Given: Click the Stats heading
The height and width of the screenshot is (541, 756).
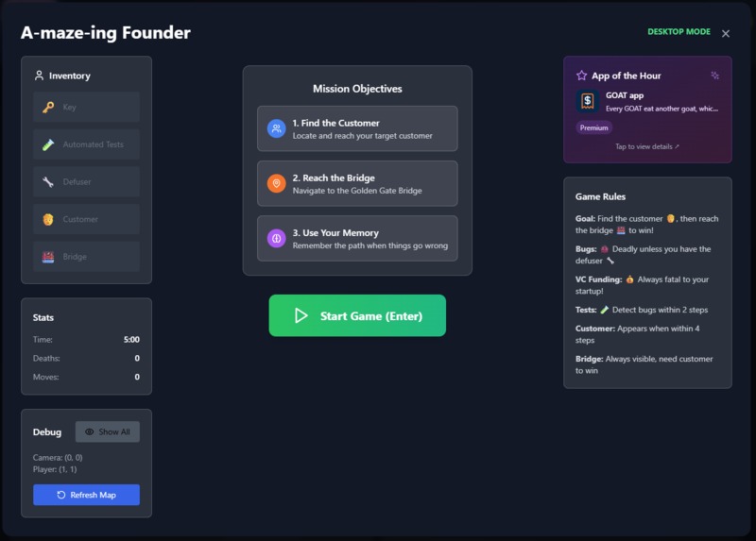Looking at the screenshot, I should click(43, 317).
